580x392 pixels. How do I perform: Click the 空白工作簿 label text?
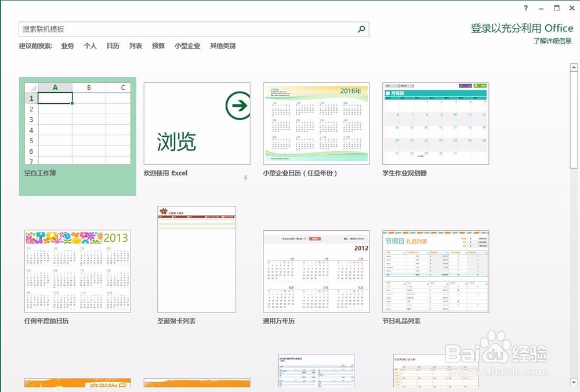[40, 173]
